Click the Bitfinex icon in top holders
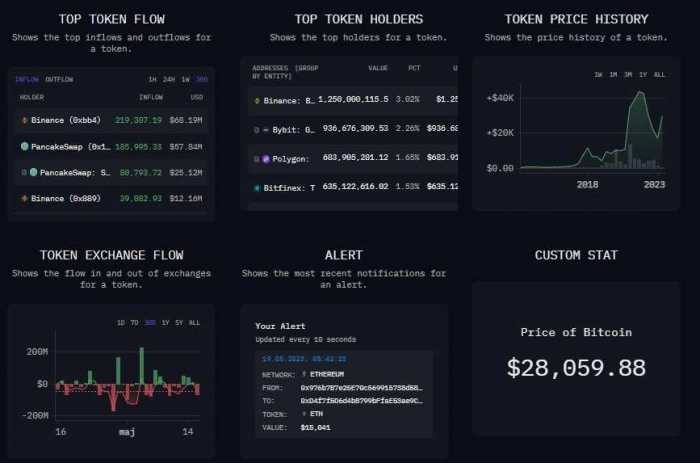700x463 pixels. pos(257,186)
